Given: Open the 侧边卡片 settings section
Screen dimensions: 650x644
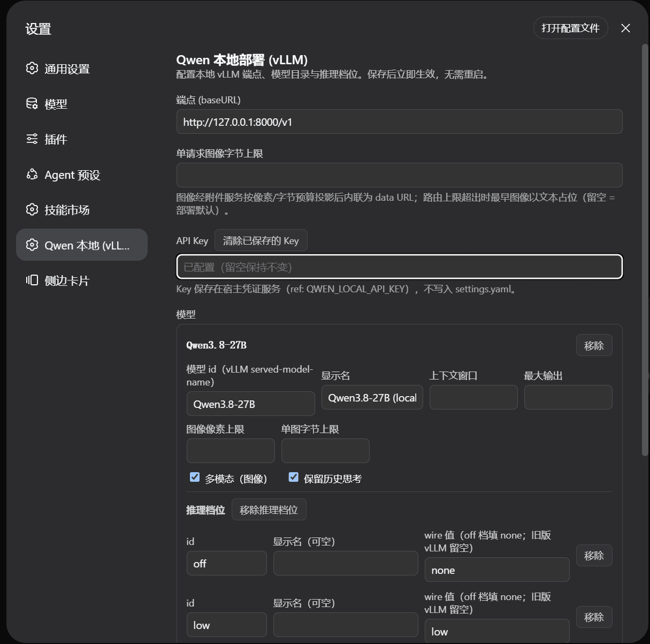Looking at the screenshot, I should (x=82, y=280).
